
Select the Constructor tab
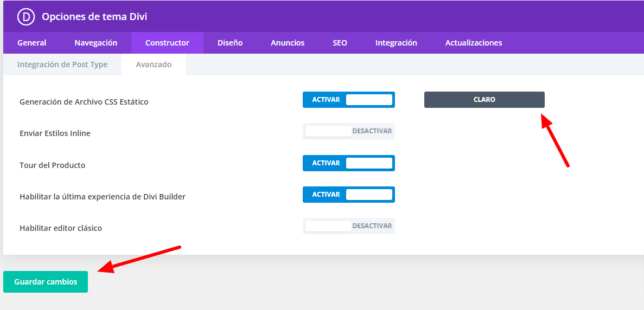(x=167, y=43)
